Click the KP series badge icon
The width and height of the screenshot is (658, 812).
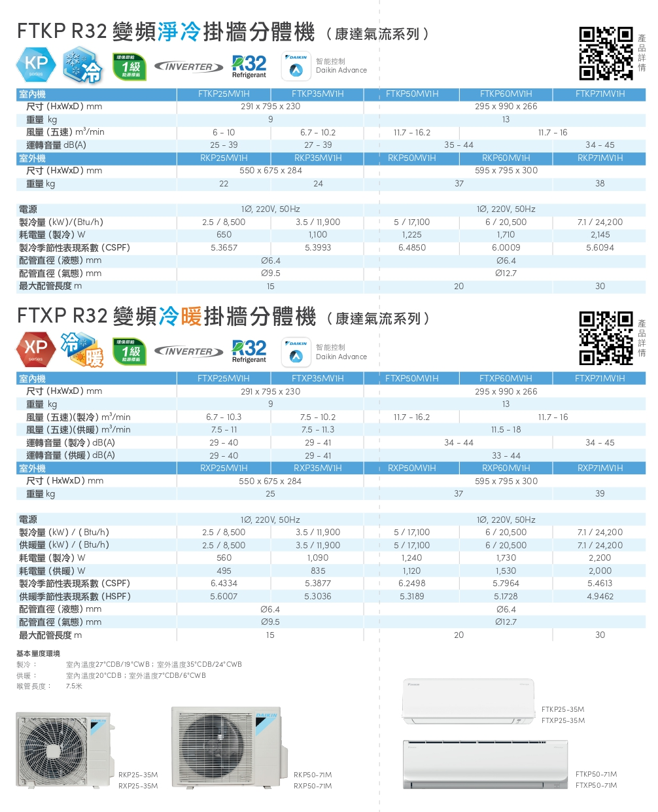36,65
